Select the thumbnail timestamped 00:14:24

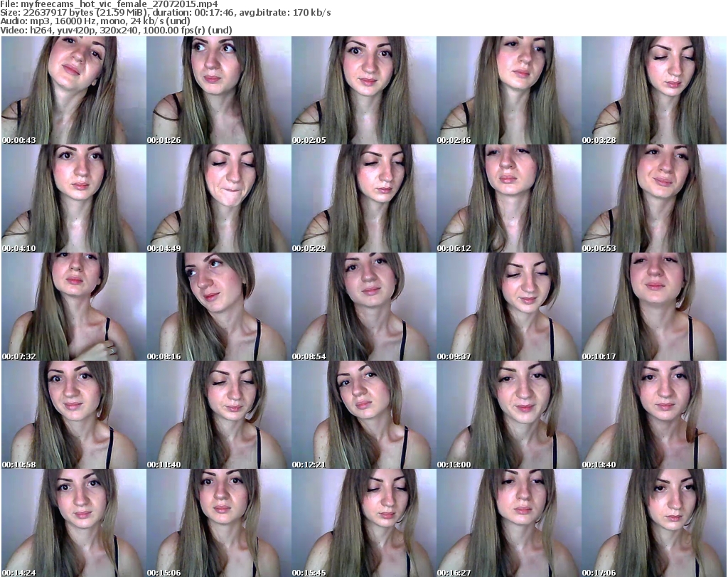click(x=73, y=523)
